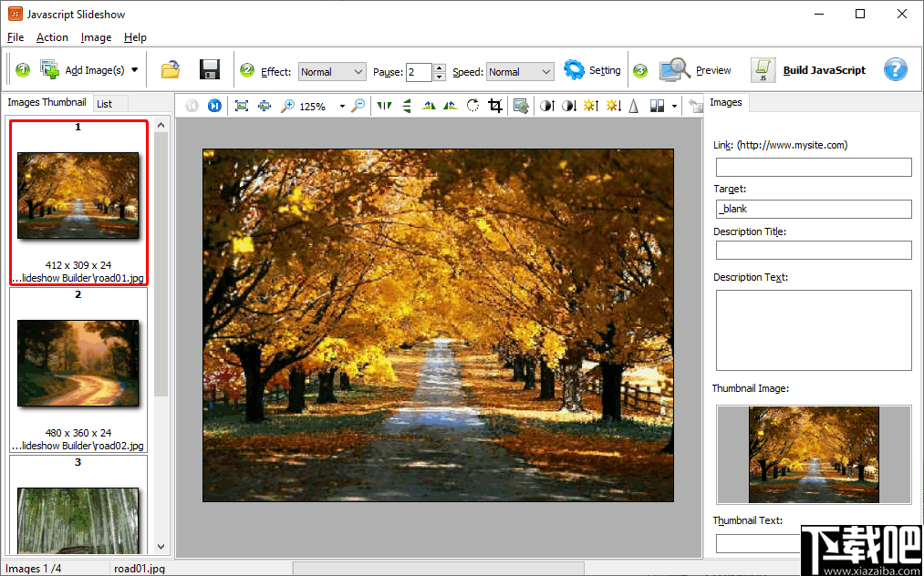
Task: Open the Speed dropdown
Action: coord(520,72)
